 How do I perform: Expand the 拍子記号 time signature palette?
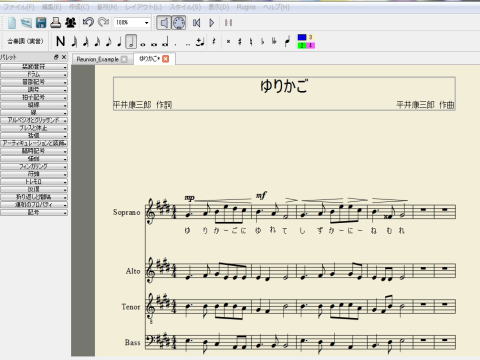[x=34, y=97]
